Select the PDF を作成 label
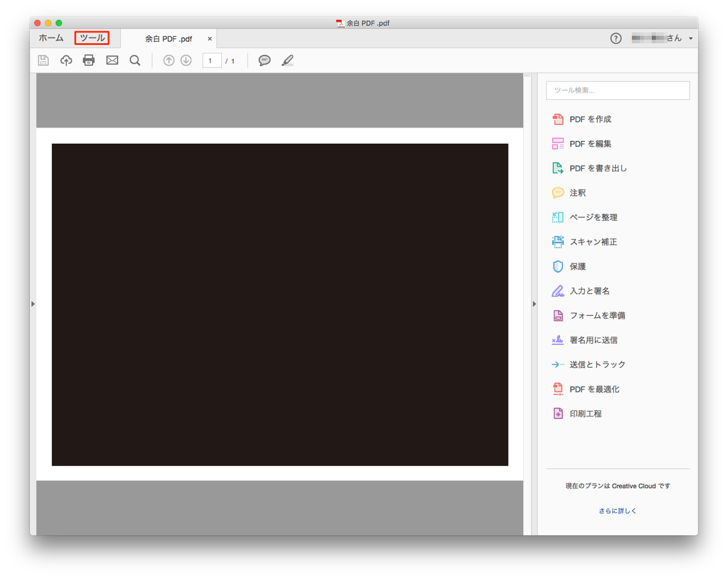The image size is (728, 578). pos(590,119)
